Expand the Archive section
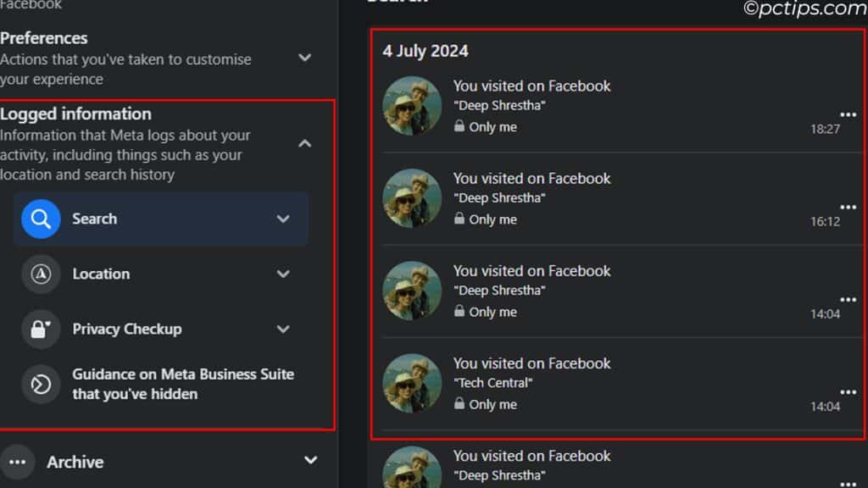 coord(310,462)
